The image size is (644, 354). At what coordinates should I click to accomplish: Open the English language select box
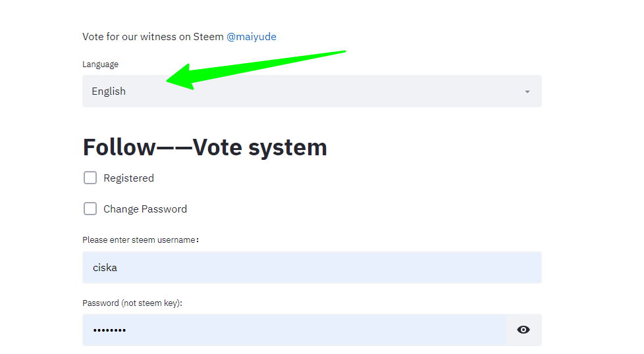tap(311, 91)
